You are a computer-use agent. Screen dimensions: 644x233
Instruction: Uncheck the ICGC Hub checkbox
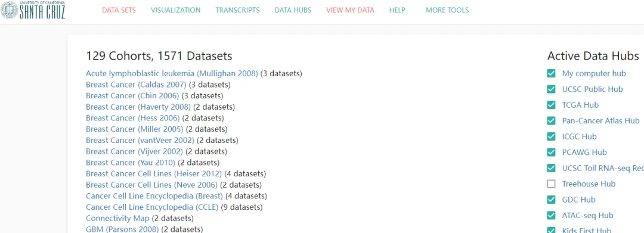[551, 136]
